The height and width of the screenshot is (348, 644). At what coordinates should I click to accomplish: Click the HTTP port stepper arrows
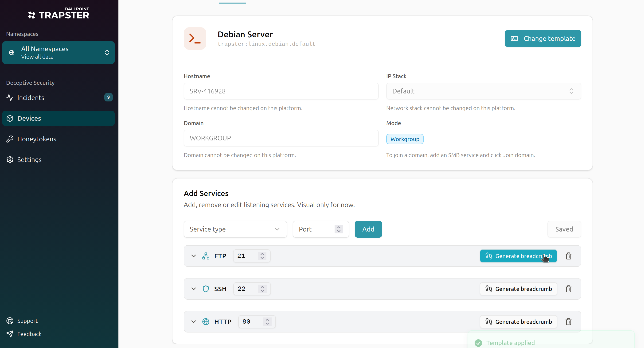(x=267, y=322)
